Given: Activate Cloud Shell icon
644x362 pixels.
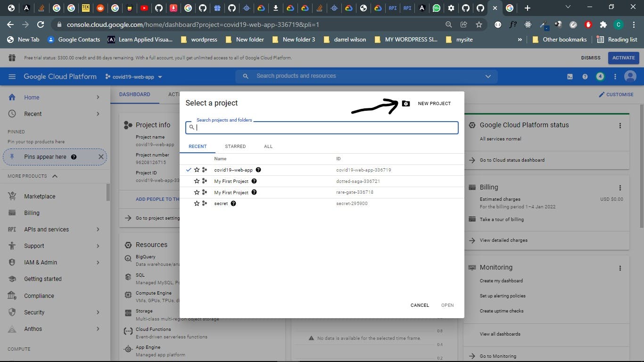Looking at the screenshot, I should point(570,77).
